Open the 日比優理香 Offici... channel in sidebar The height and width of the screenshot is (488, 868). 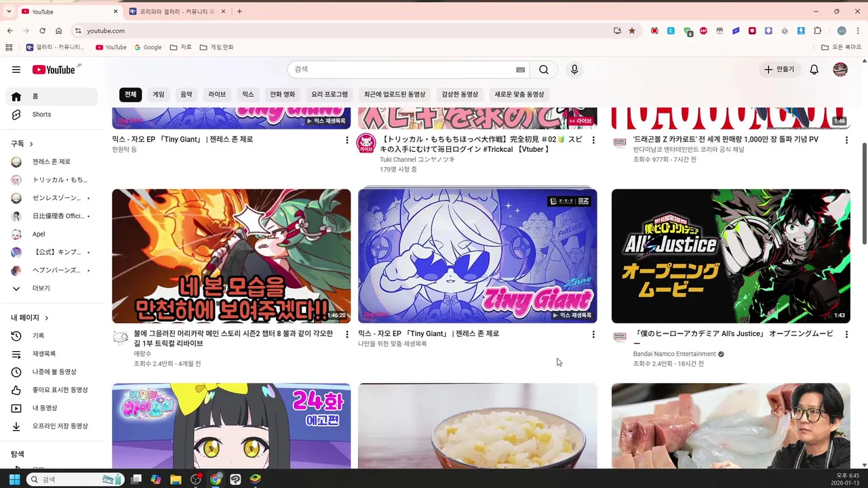coord(52,216)
